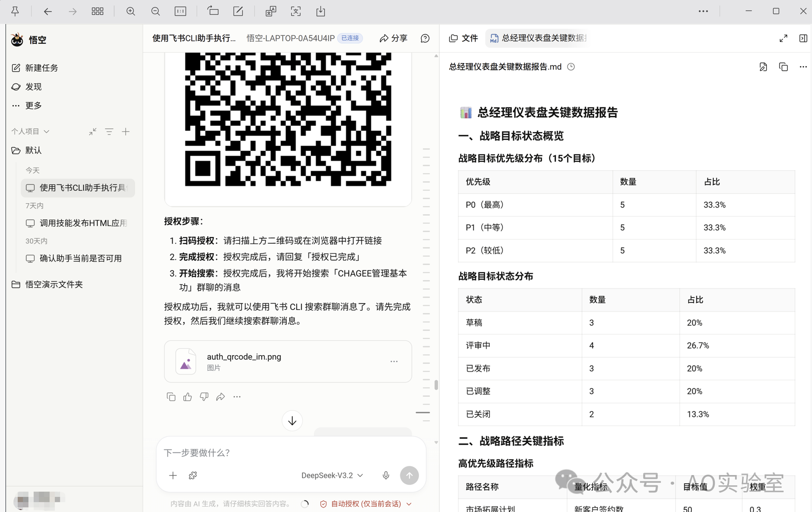Extract text OCR icon

(x=296, y=11)
